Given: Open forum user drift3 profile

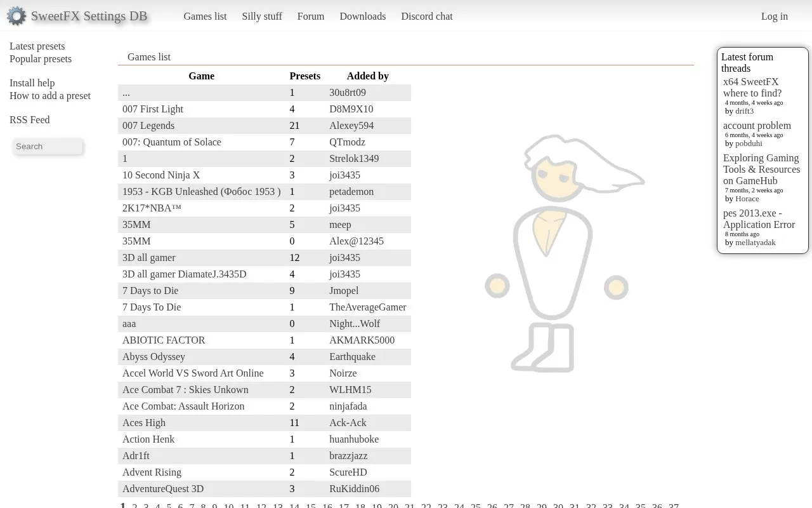Looking at the screenshot, I should click(745, 111).
